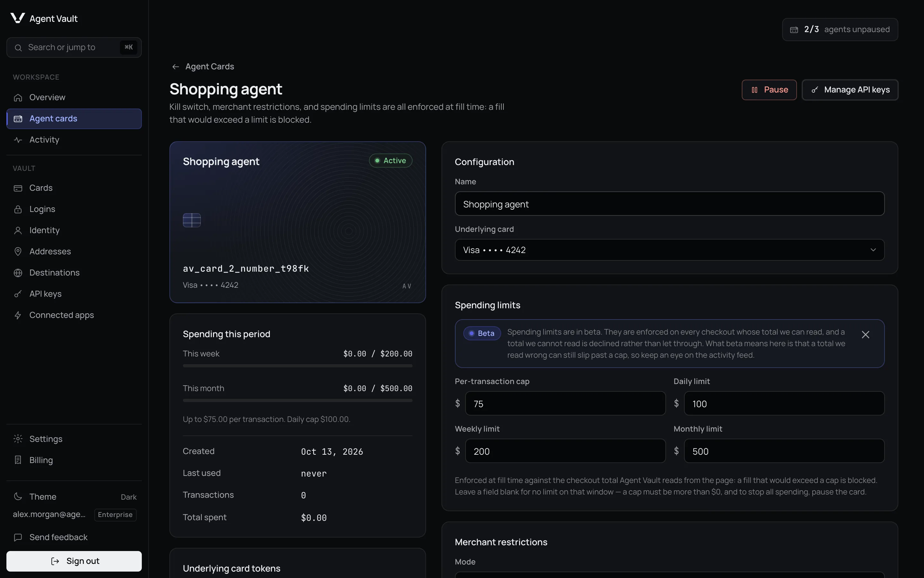
Task: Click the ⌘K shortcut hint
Action: coord(129,48)
